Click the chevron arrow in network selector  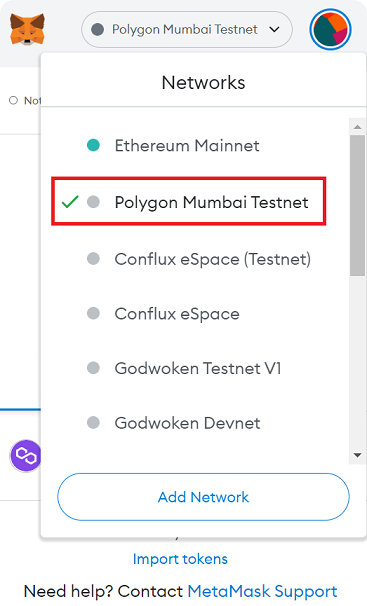274,29
